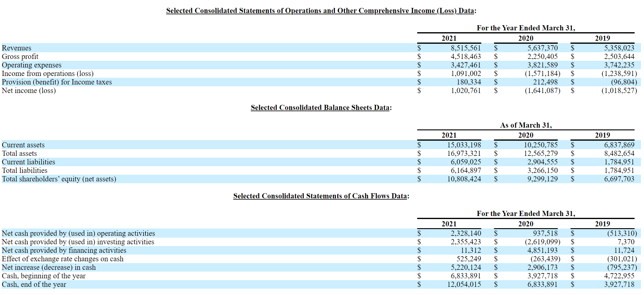Viewport: 644px width, 295px height.
Task: Select the Revenues row label
Action: pyautogui.click(x=17, y=48)
